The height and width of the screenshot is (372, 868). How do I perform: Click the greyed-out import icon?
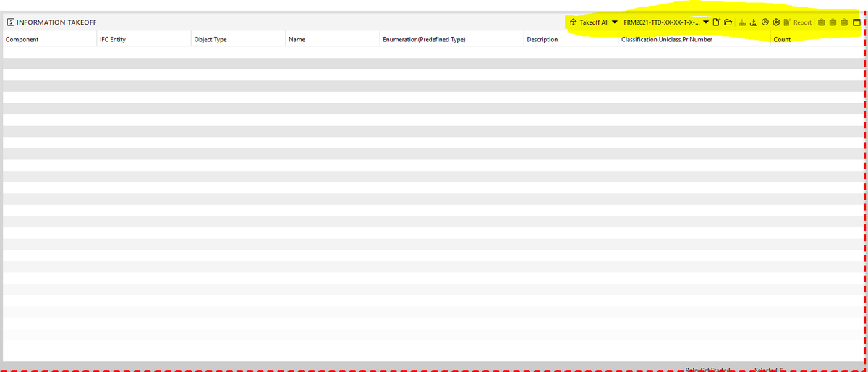coord(743,22)
